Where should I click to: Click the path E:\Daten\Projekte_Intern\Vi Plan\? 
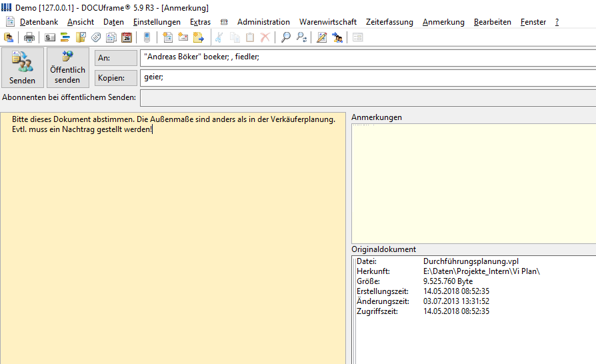coord(481,271)
